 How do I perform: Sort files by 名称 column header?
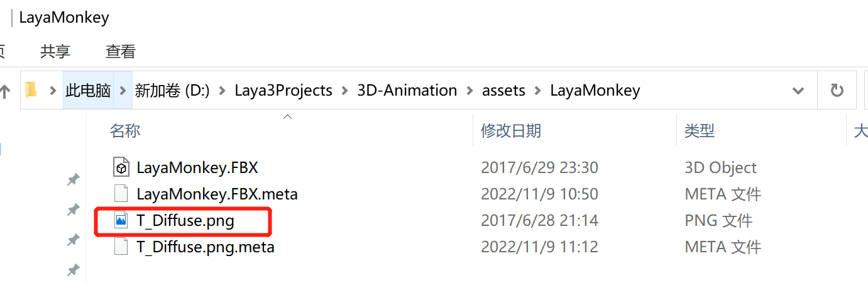tap(125, 131)
